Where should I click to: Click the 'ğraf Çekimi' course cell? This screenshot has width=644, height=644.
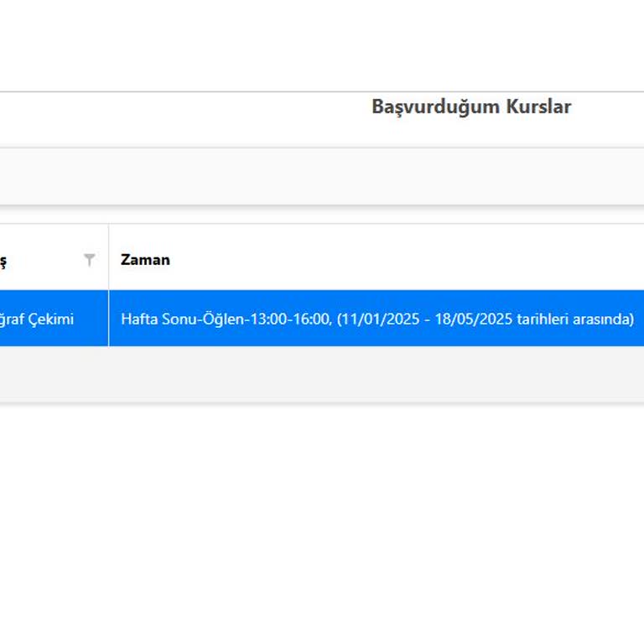37,319
